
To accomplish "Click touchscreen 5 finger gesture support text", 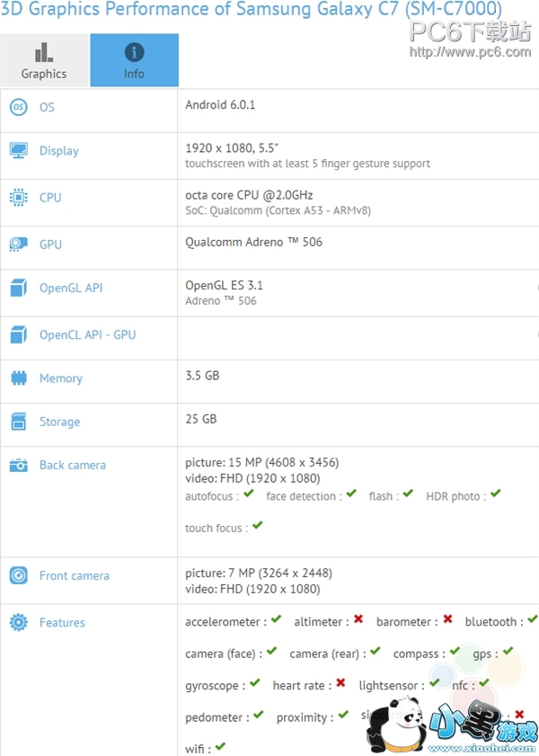I will pyautogui.click(x=308, y=164).
